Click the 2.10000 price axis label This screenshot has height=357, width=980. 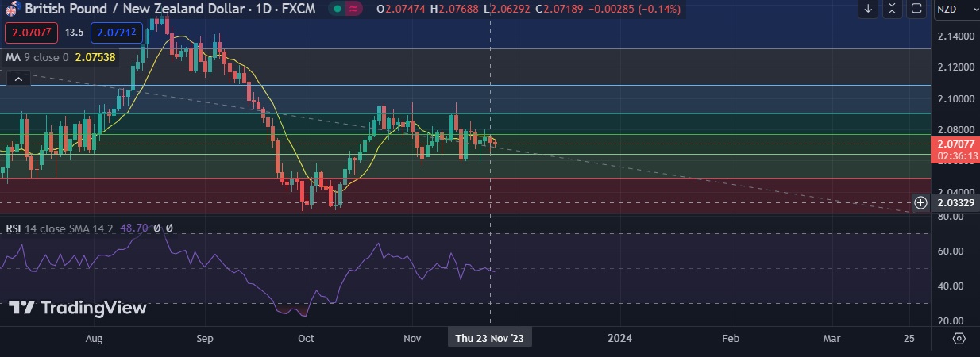(x=956, y=98)
